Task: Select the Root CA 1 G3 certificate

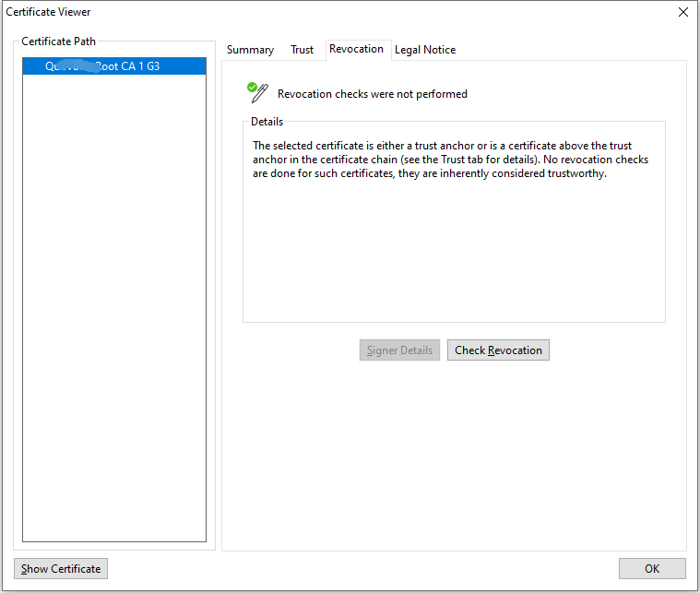Action: (x=114, y=66)
